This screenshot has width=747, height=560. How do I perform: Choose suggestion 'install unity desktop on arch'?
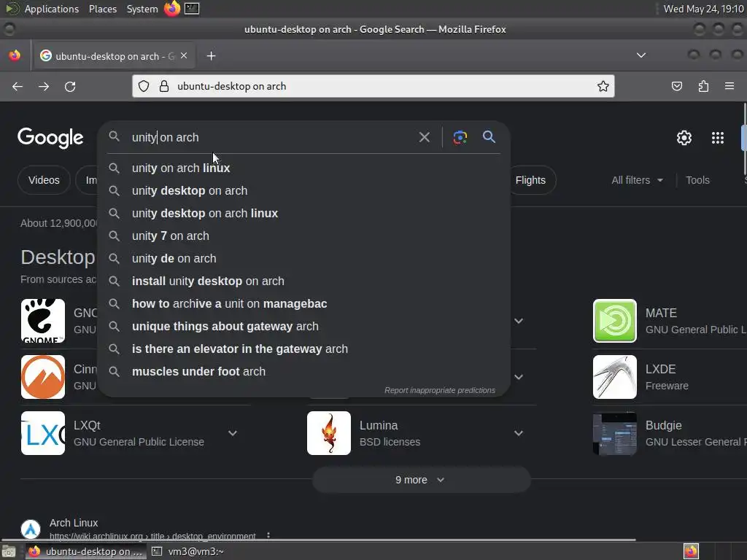(x=304, y=281)
